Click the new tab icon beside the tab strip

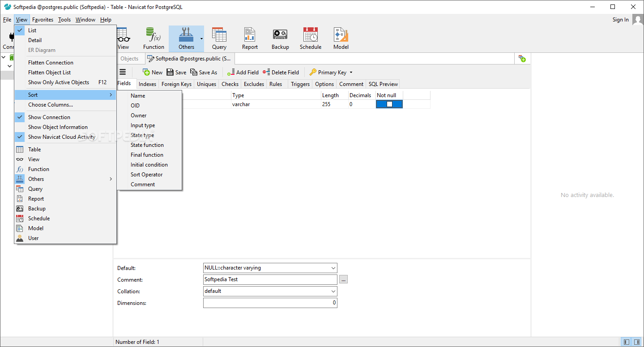tap(522, 59)
